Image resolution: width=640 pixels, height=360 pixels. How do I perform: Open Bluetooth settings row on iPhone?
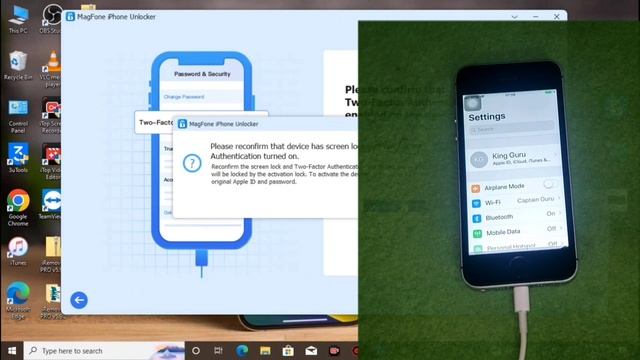coord(517,216)
